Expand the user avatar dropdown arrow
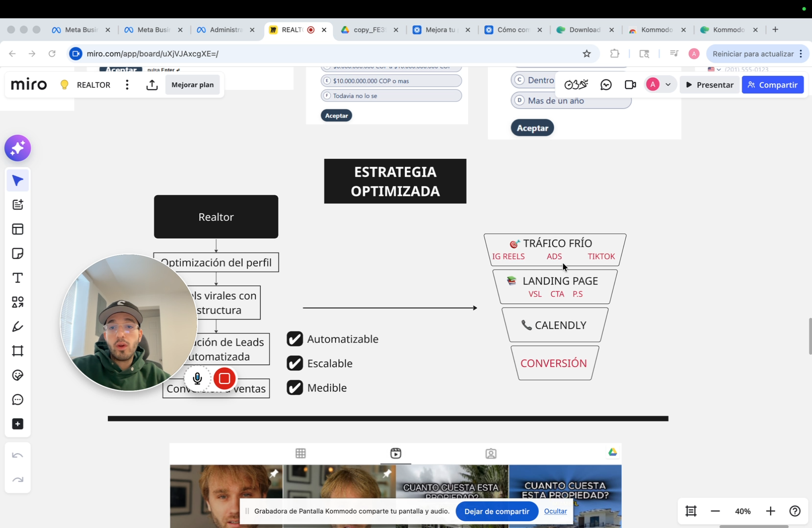The width and height of the screenshot is (812, 528). pos(668,85)
